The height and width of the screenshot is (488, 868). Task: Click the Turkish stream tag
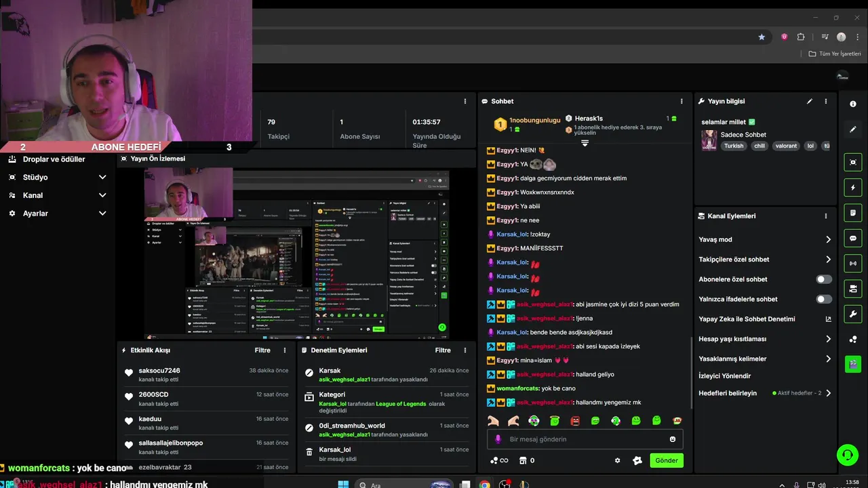(x=734, y=146)
